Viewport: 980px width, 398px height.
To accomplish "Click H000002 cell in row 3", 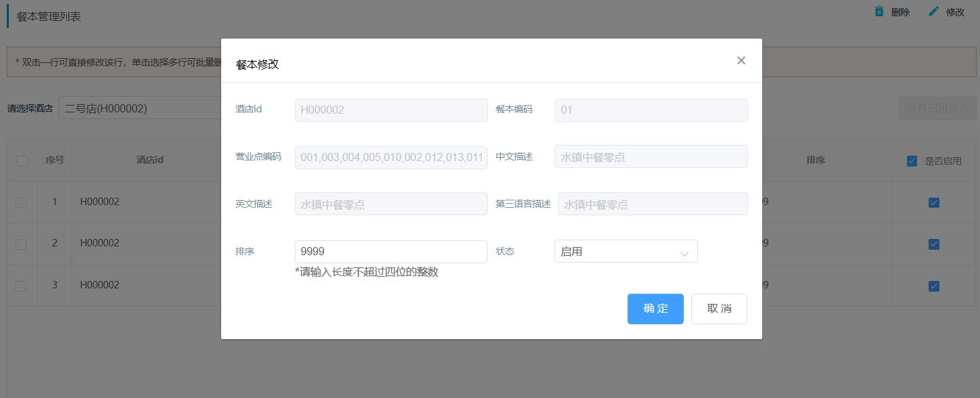I will pyautogui.click(x=99, y=285).
